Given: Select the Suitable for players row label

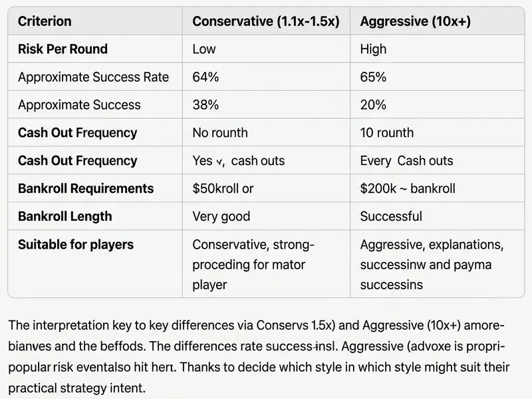Looking at the screenshot, I should tap(76, 245).
